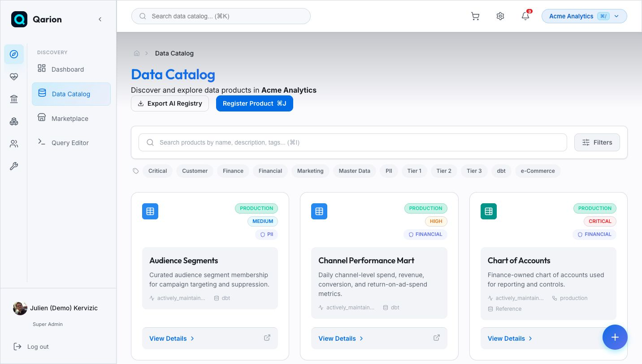Click the green table icon on Chart of Accounts
Viewport: 642px width, 364px height.
click(x=489, y=211)
